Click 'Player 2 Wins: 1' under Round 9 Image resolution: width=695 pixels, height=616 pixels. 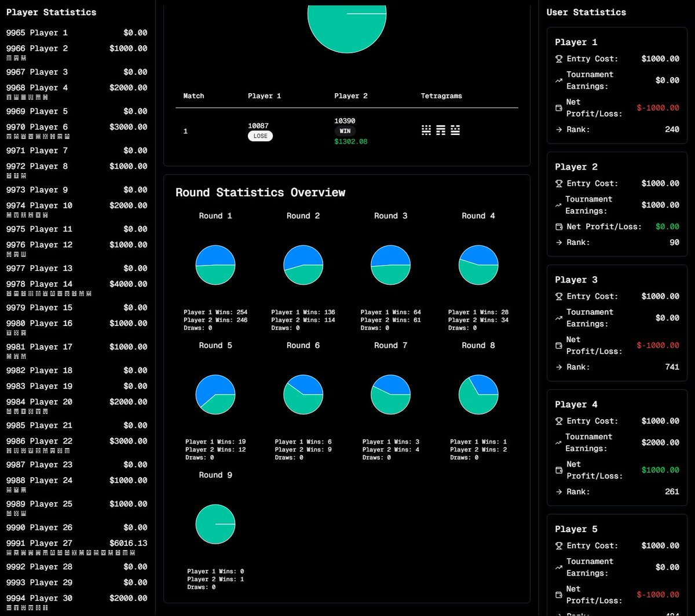click(215, 579)
